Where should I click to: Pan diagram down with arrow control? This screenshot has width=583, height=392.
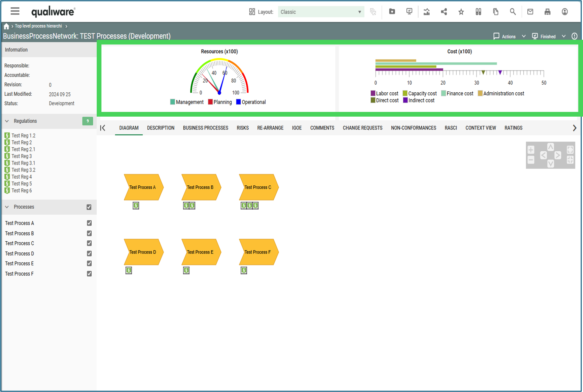[551, 163]
